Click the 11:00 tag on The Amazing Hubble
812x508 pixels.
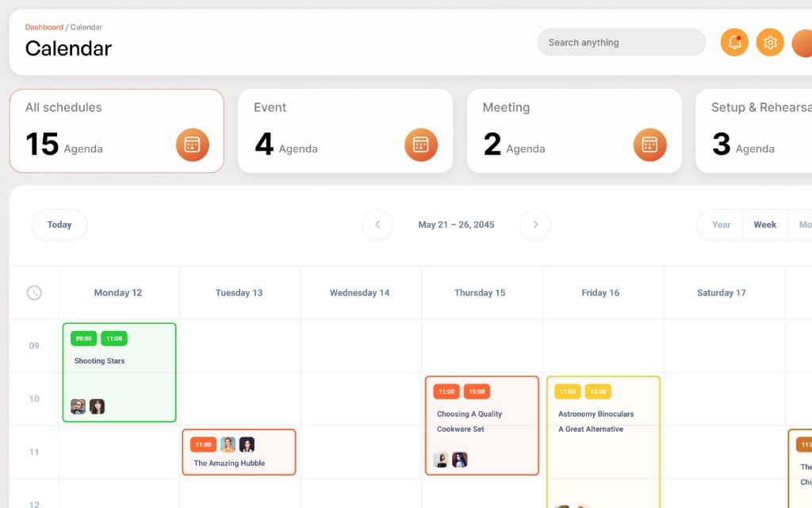click(204, 444)
